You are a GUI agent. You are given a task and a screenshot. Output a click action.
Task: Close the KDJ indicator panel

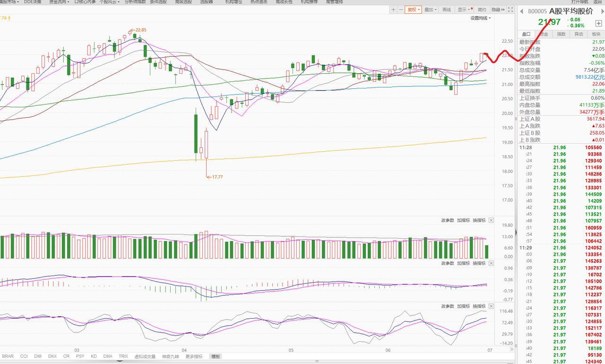491,306
